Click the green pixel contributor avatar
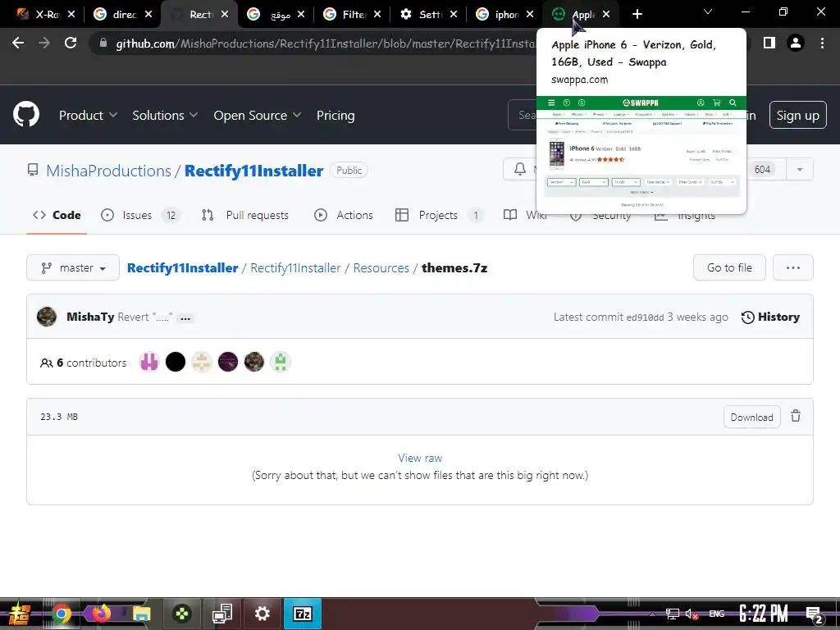Image resolution: width=840 pixels, height=630 pixels. 281,362
